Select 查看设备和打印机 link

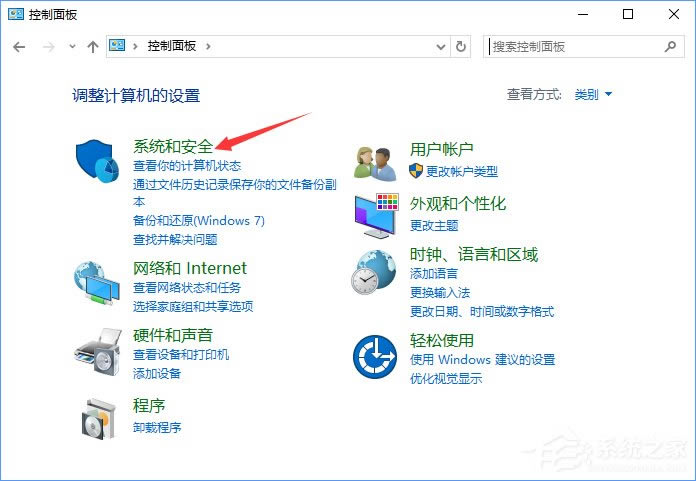tap(181, 355)
